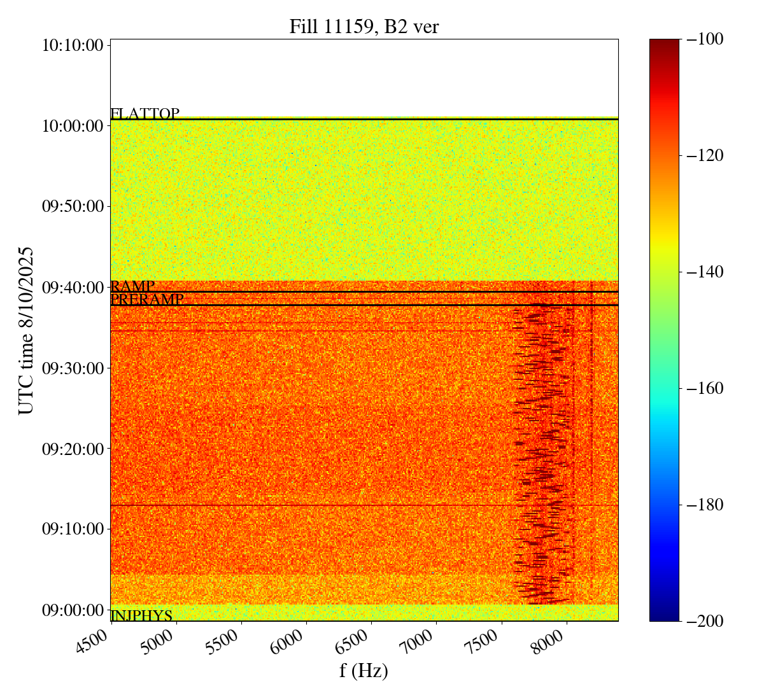Click the RAMP marker label
764x700 pixels.
132,286
